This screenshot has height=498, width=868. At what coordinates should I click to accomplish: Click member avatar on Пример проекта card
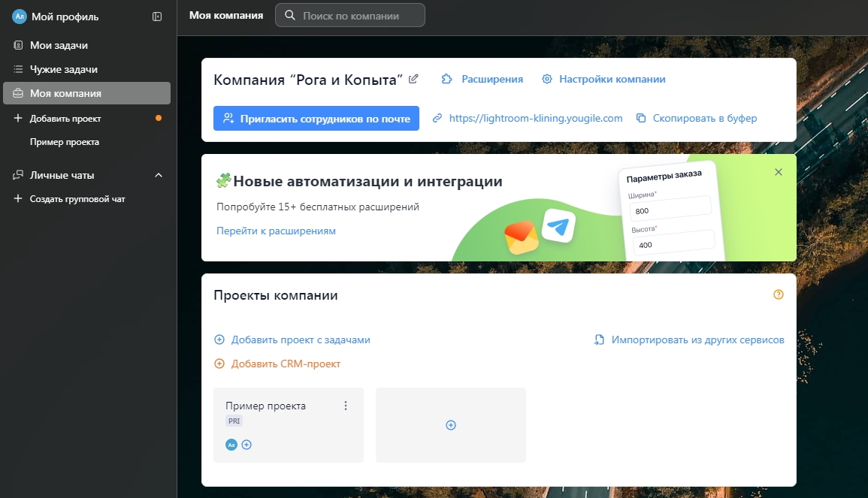point(231,445)
